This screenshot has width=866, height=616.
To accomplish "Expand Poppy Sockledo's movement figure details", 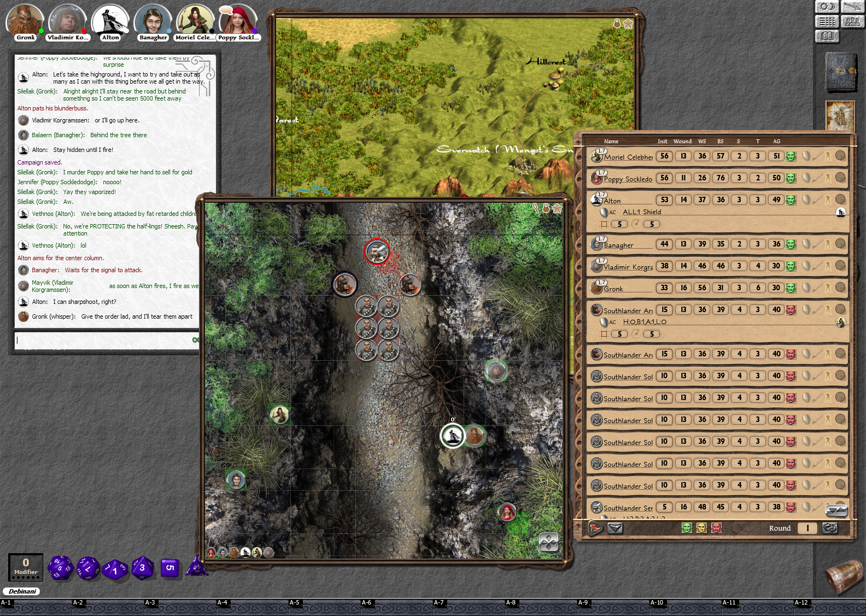I will click(x=828, y=178).
